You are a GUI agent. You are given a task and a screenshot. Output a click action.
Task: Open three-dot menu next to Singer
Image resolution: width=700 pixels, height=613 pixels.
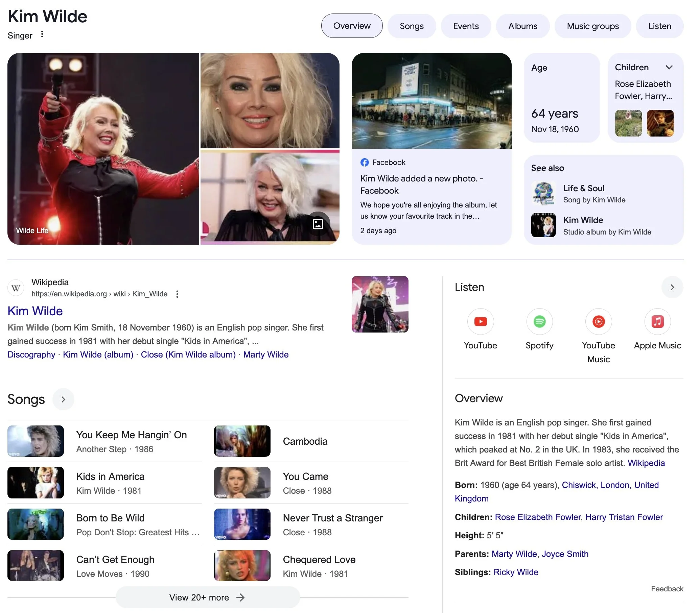click(42, 34)
